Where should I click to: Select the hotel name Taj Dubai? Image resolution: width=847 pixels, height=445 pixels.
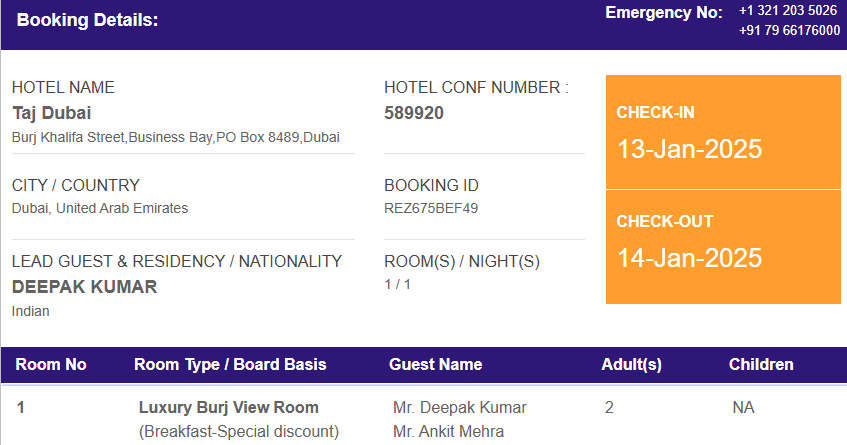coord(52,113)
